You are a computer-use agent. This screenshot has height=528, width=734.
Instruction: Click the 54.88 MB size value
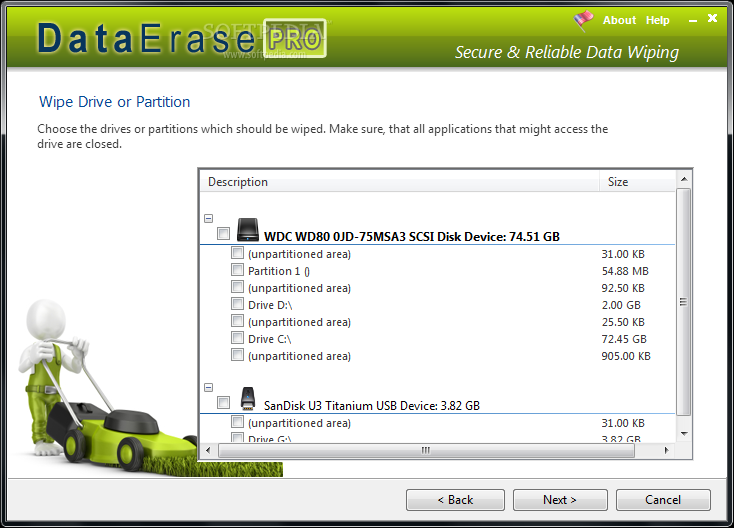pos(625,271)
